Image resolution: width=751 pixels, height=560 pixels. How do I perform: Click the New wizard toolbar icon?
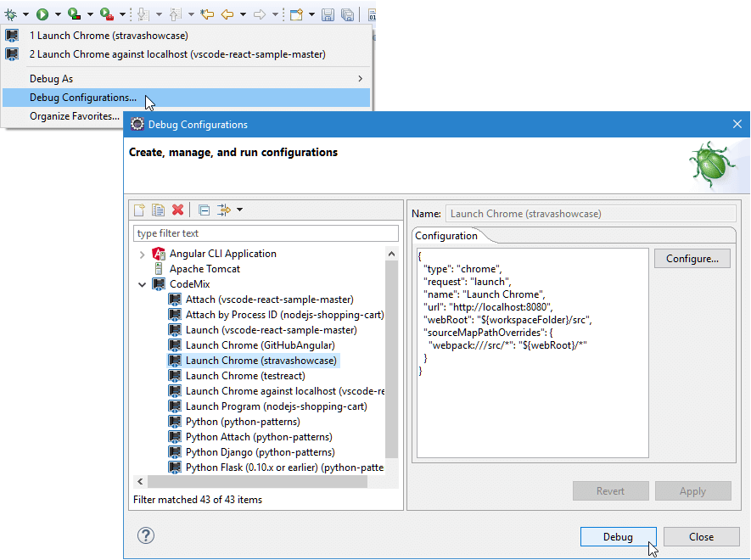(296, 15)
